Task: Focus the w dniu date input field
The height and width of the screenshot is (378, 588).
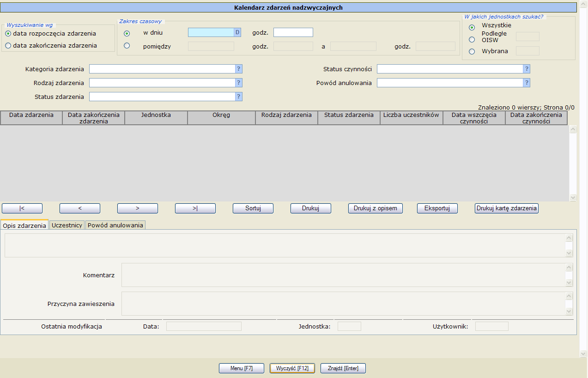Action: tap(211, 32)
